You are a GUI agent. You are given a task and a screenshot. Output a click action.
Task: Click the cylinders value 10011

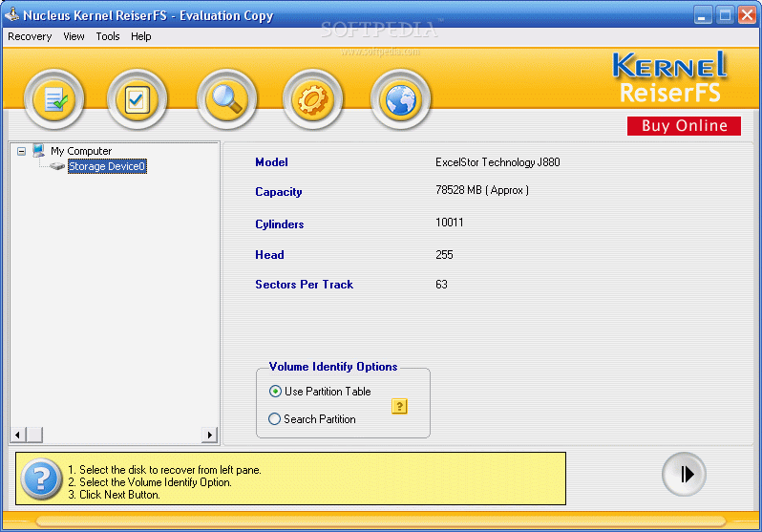pyautogui.click(x=450, y=223)
